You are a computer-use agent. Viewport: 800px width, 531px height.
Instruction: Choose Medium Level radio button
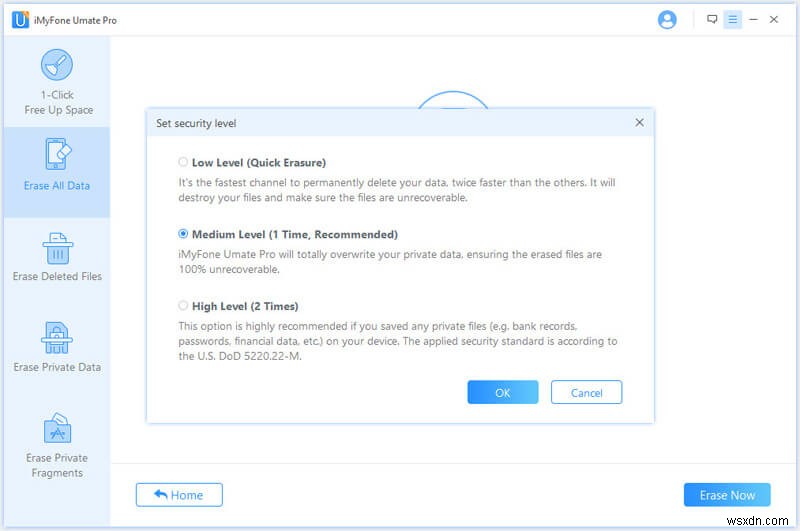pos(183,234)
